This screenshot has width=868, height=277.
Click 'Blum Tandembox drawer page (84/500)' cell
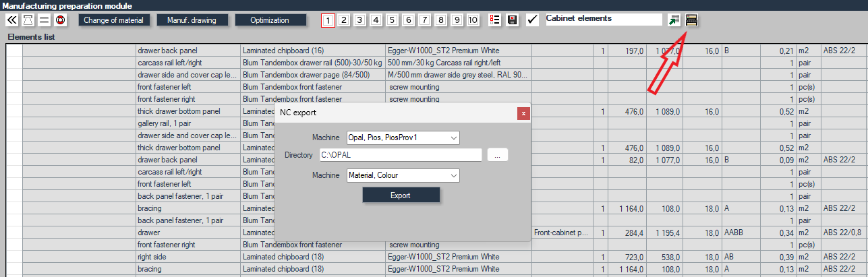313,75
